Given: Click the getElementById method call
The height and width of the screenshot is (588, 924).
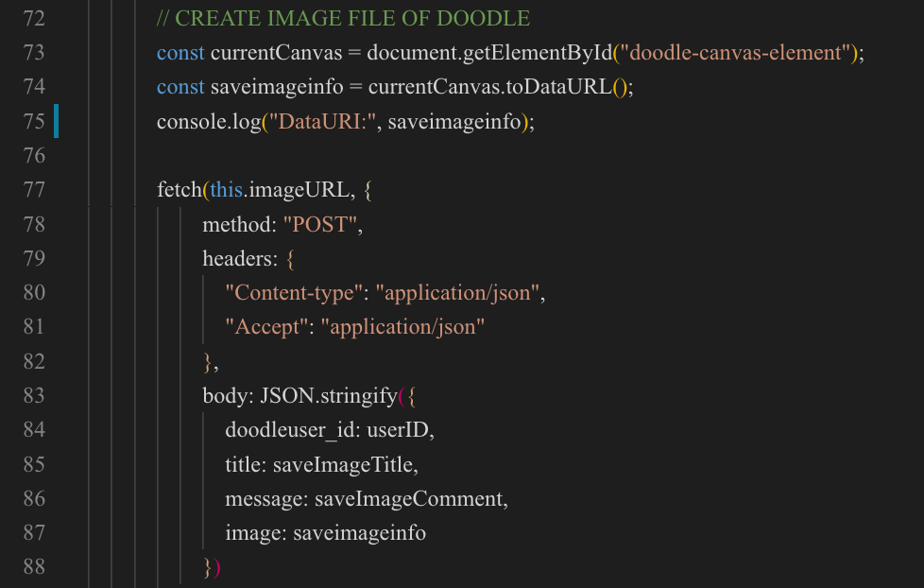Looking at the screenshot, I should coord(538,53).
